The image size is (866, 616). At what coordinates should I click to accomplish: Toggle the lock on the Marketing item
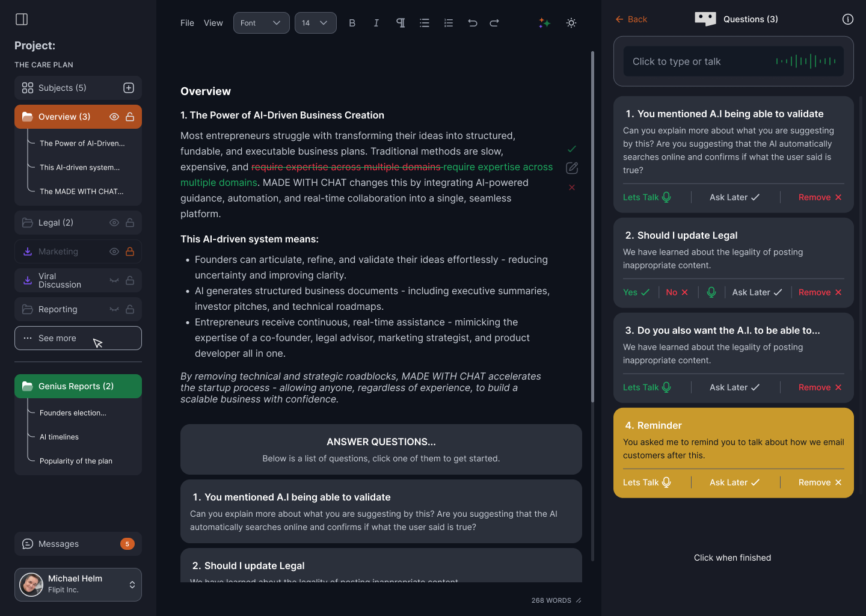130,251
